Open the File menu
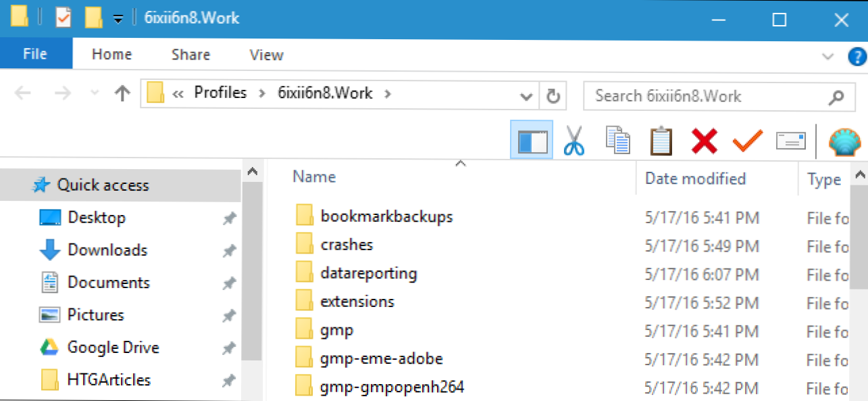 (34, 55)
